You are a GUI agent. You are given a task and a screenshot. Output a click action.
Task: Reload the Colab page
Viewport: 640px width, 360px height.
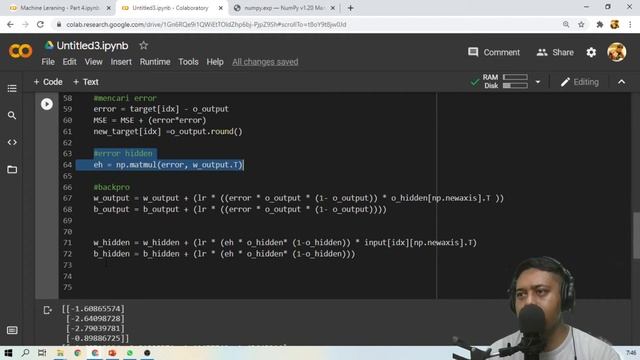[x=40, y=24]
